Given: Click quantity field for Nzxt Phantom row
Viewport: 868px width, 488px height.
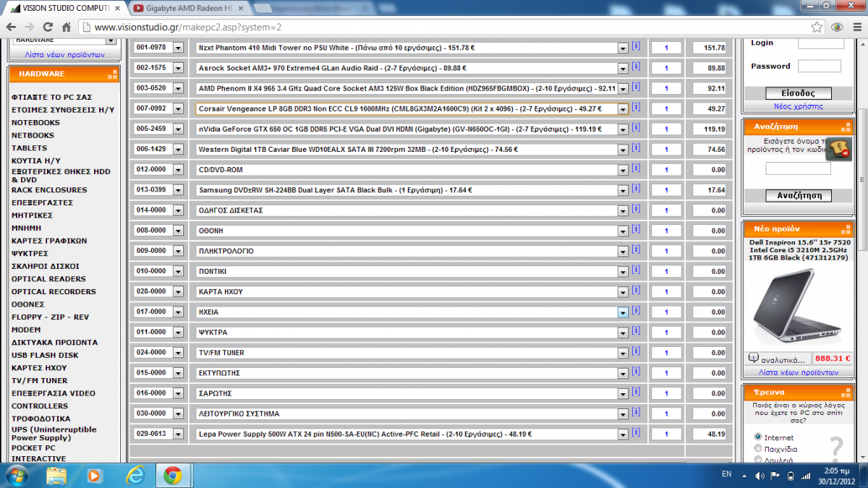Looking at the screenshot, I should click(666, 48).
